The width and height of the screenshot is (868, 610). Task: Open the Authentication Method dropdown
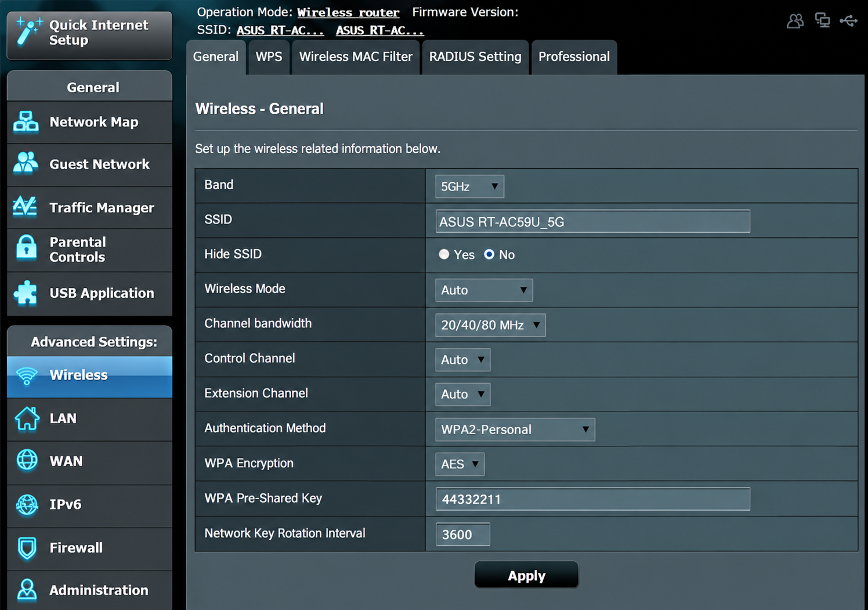515,429
